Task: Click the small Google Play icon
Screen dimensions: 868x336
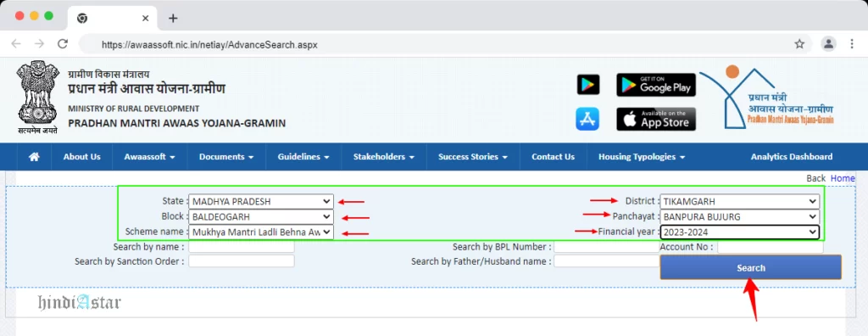Action: tap(588, 85)
